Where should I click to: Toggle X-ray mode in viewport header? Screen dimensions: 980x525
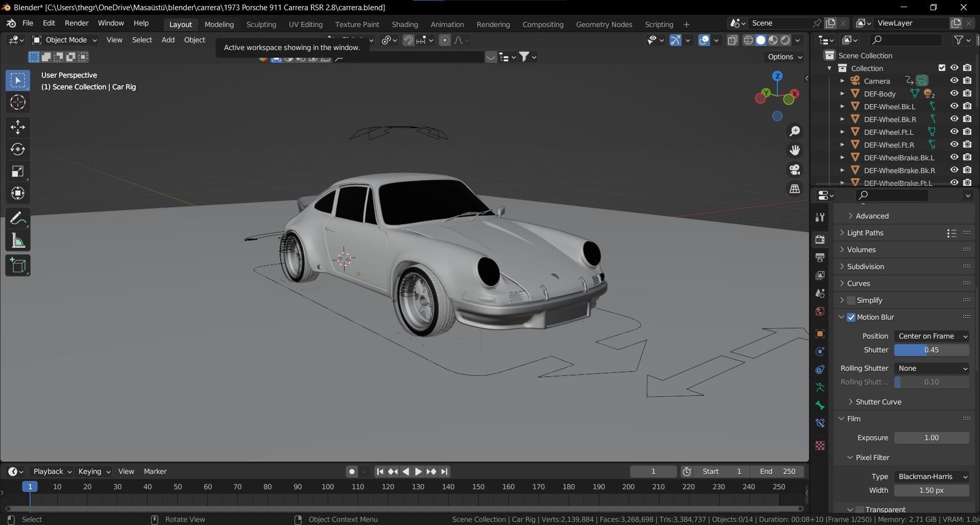point(732,40)
